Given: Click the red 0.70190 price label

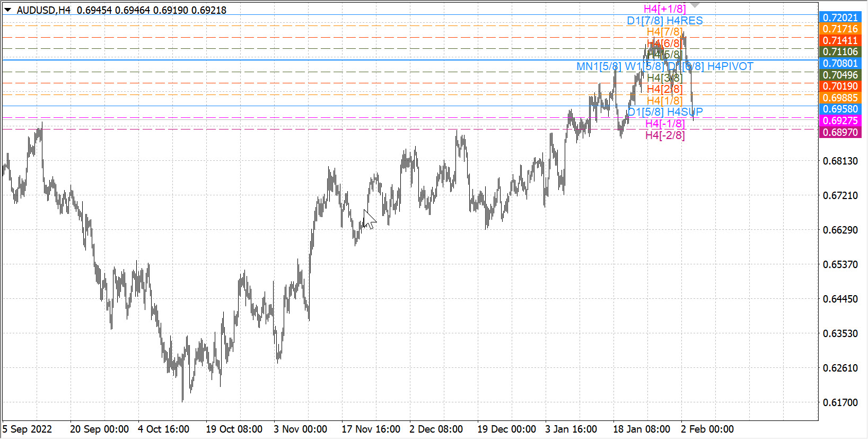Looking at the screenshot, I should click(x=840, y=87).
